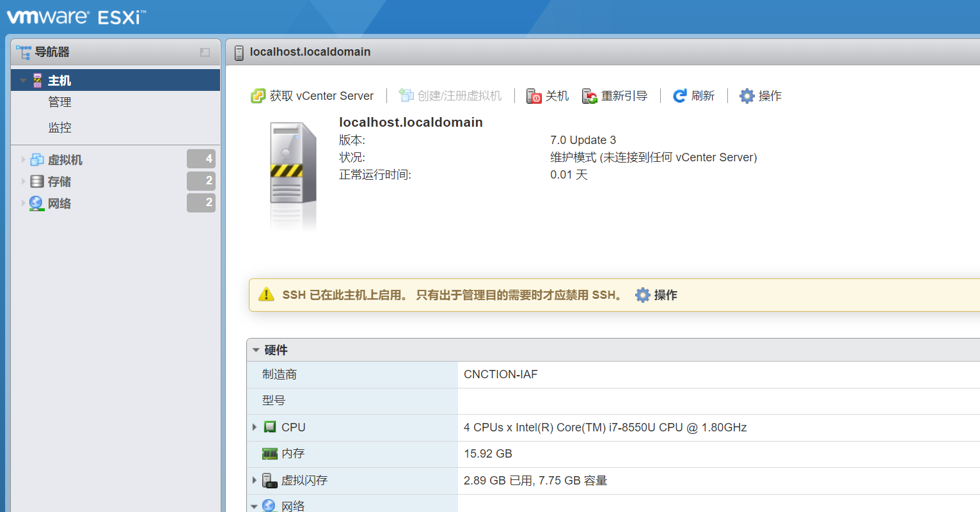980x512 pixels.
Task: Minimize the navigator panel
Action: tap(205, 52)
